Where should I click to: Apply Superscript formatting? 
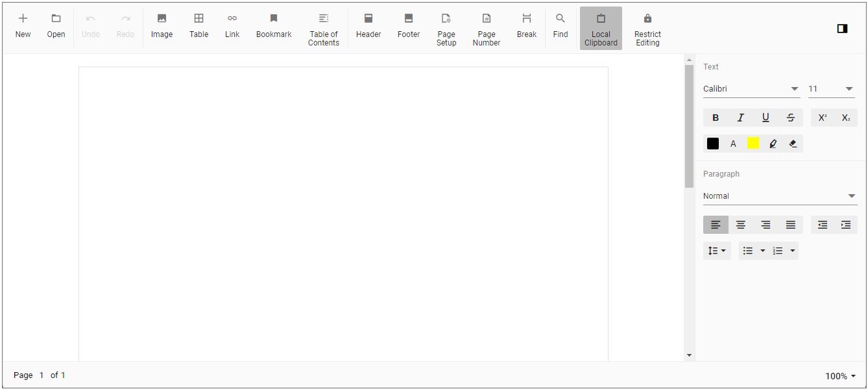pos(823,118)
